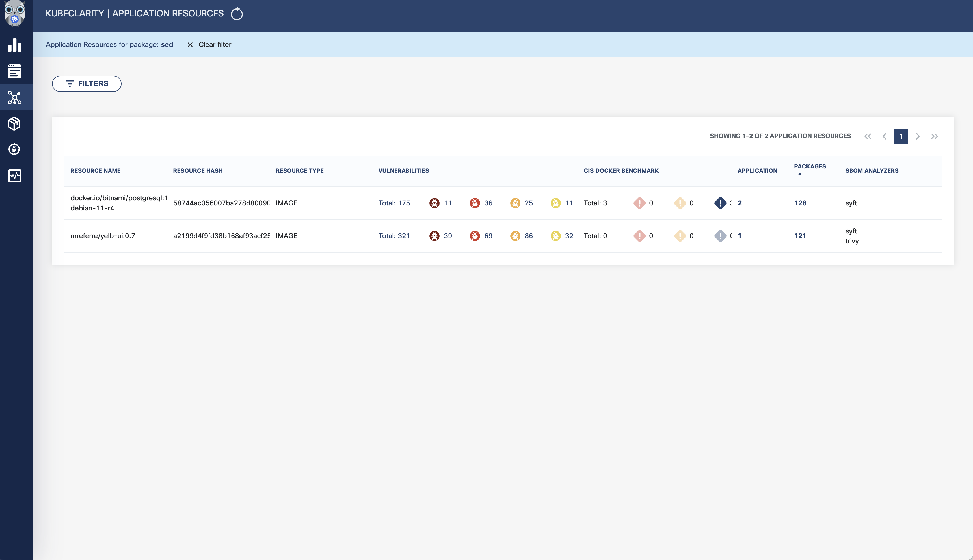Sort by RESOURCE NAME column header
This screenshot has height=560, width=973.
(x=96, y=171)
